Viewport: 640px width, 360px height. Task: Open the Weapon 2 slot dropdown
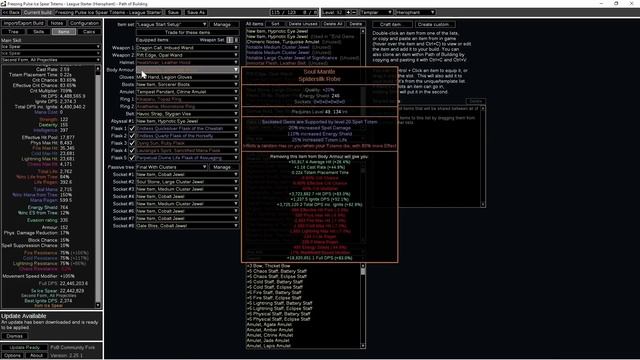coord(187,55)
